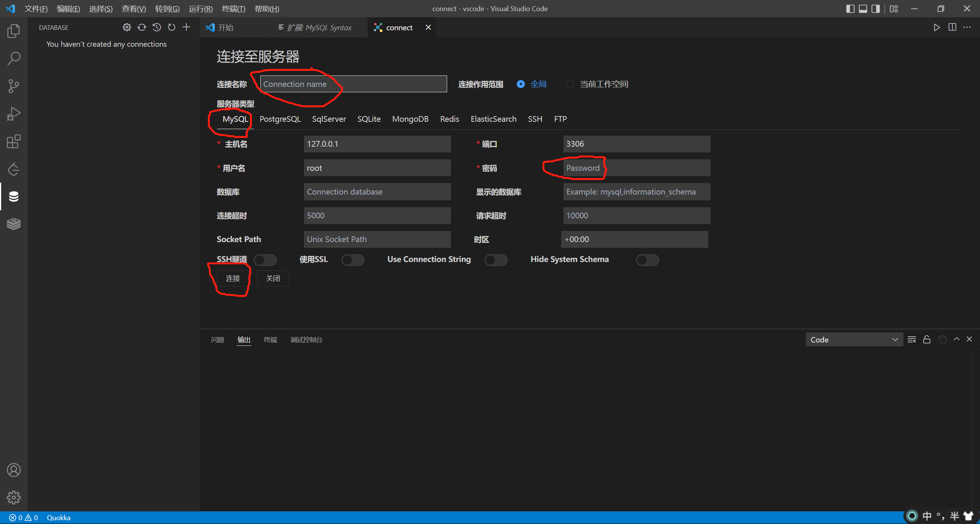Open Extensions view in activity bar
980x524 pixels.
pos(14,141)
